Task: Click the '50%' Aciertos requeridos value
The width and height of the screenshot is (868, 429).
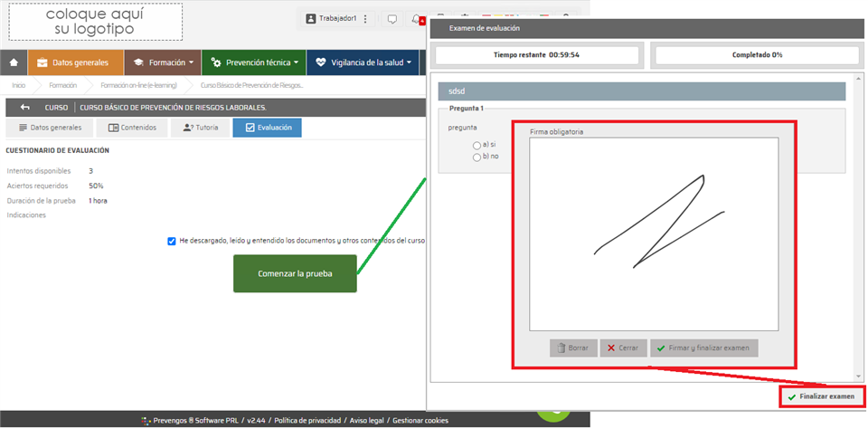Action: click(x=96, y=186)
